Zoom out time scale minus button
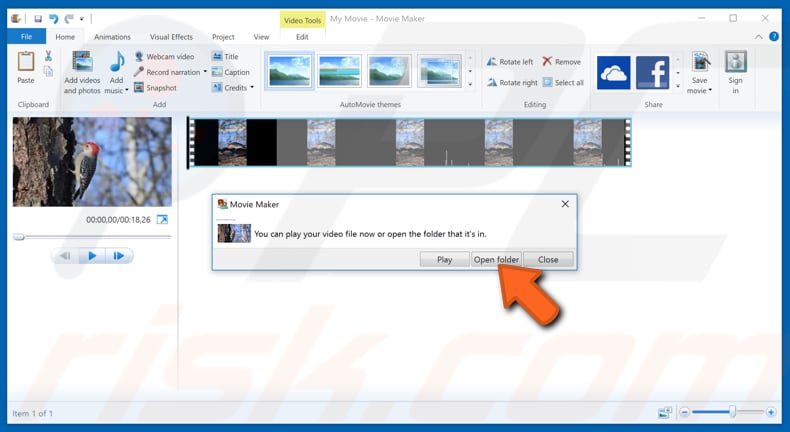The image size is (790, 432). click(684, 412)
